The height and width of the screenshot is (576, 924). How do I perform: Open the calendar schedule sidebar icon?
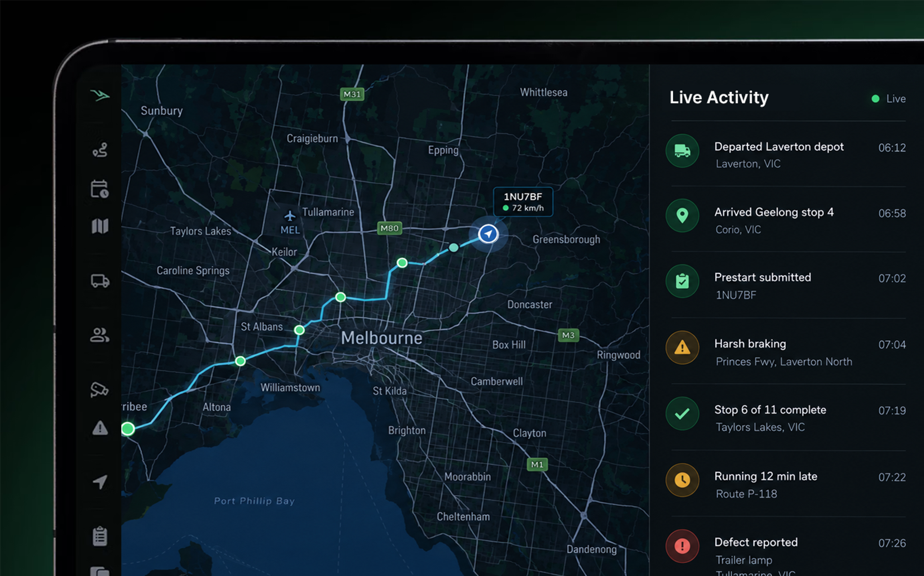click(100, 189)
